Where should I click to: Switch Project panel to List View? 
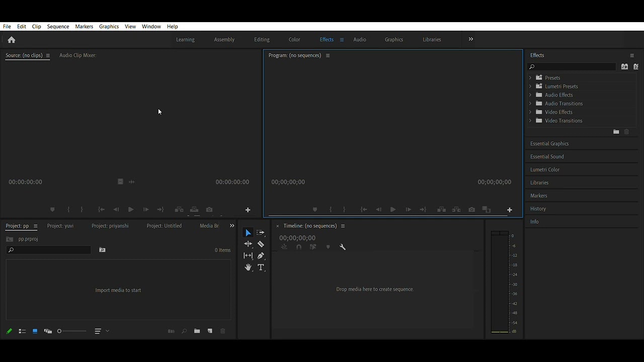(22, 331)
